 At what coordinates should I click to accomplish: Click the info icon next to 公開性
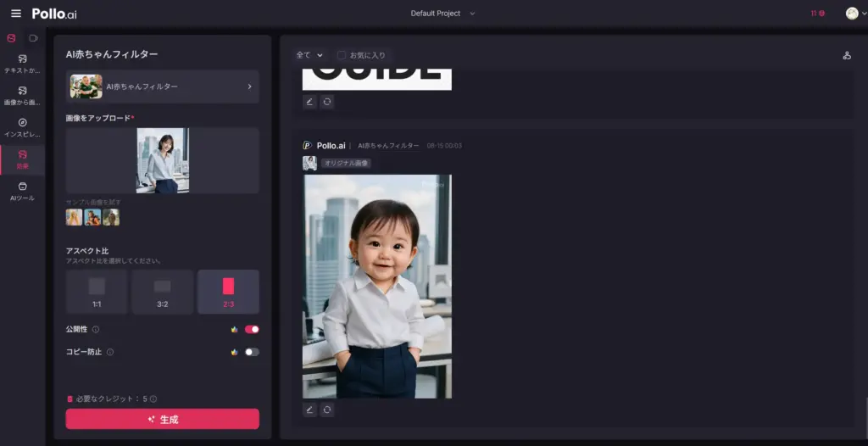pyautogui.click(x=96, y=329)
